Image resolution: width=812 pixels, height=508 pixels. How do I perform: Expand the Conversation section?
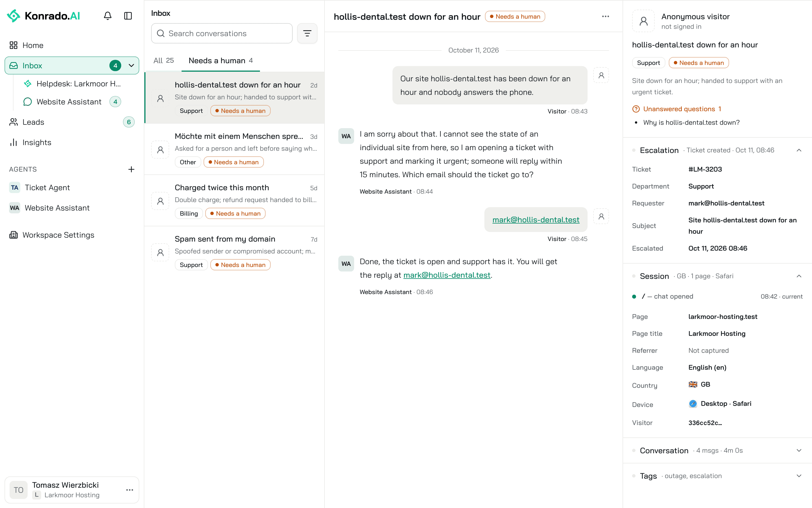click(798, 450)
